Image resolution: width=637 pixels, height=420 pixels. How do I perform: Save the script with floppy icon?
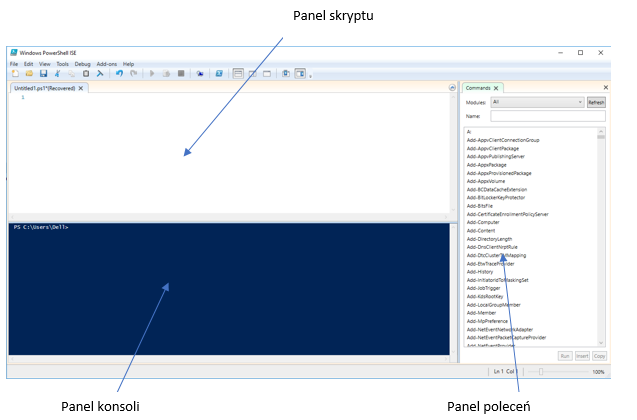click(x=43, y=74)
